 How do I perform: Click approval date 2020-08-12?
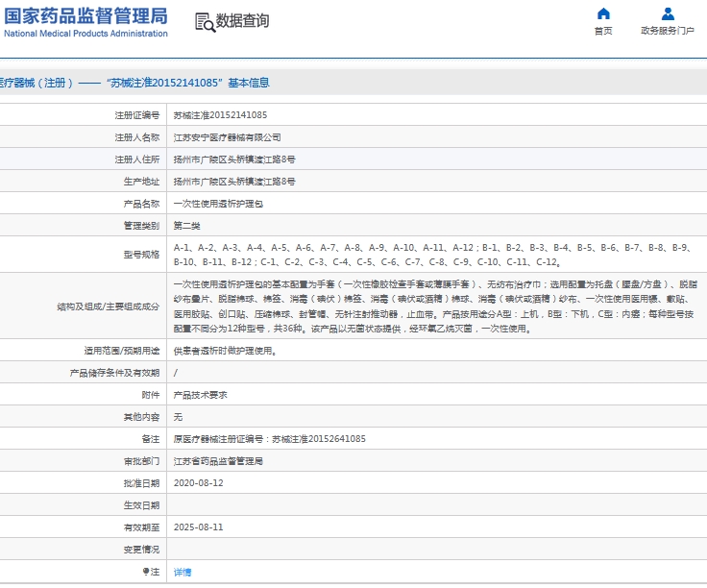[199, 483]
